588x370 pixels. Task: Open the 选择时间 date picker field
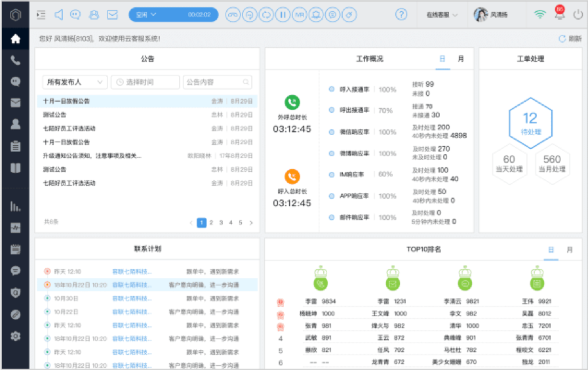pyautogui.click(x=145, y=82)
